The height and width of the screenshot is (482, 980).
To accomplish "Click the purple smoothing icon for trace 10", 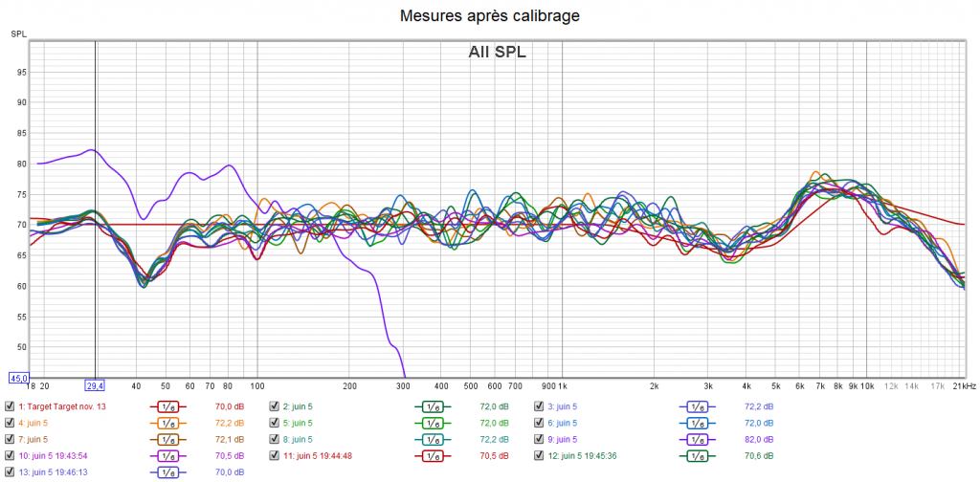I will [167, 456].
